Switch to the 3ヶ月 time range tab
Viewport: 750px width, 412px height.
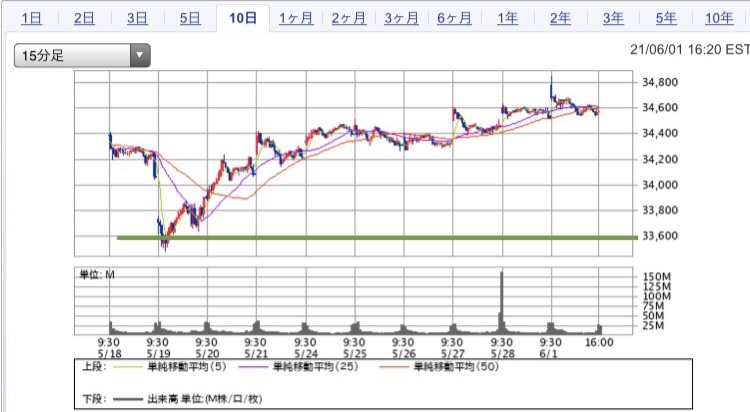pos(401,18)
